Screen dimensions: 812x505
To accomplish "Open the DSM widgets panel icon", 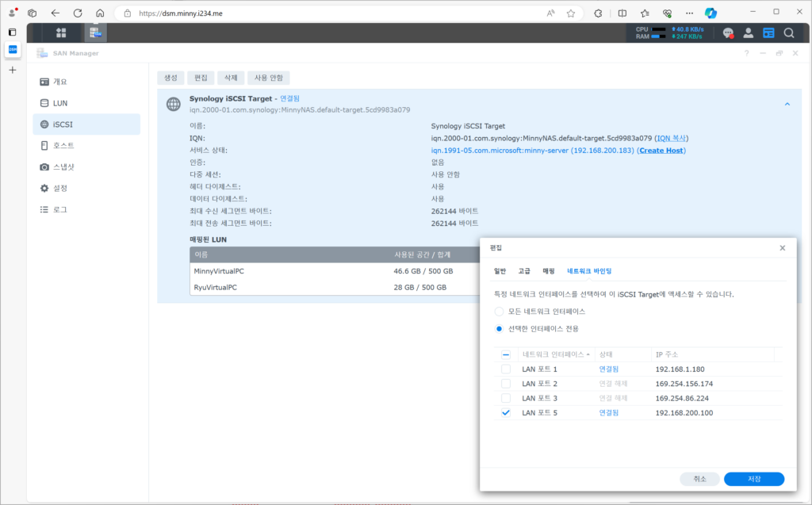I will [x=768, y=33].
